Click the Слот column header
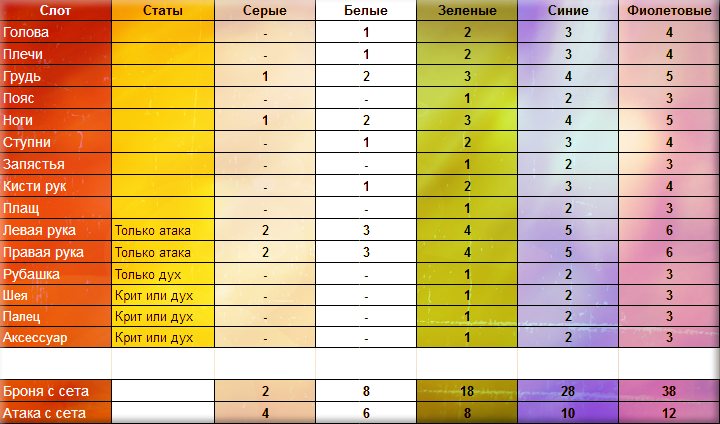This screenshot has width=720, height=424. [x=56, y=10]
